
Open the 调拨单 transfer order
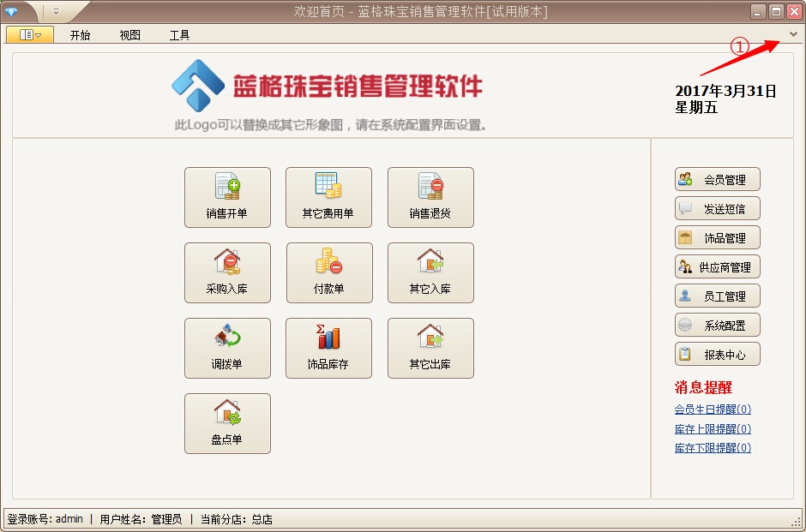(227, 348)
